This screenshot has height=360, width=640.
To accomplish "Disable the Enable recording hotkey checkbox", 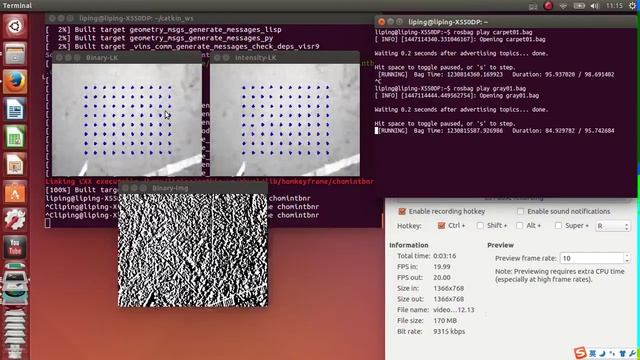I will 402,211.
